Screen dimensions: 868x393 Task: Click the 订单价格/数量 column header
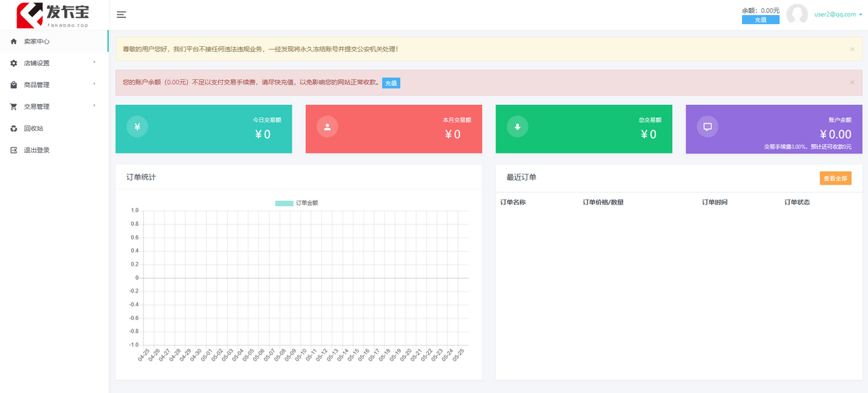pyautogui.click(x=603, y=202)
